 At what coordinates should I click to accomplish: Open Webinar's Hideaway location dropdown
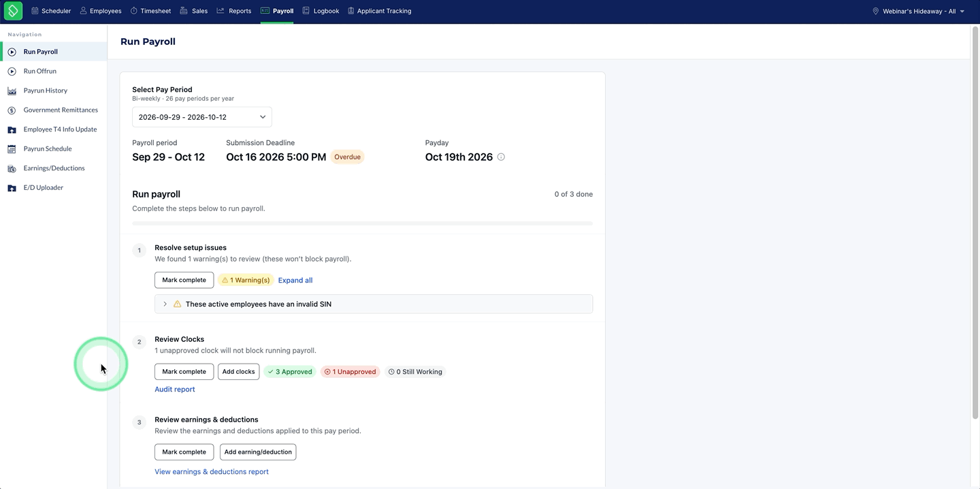pyautogui.click(x=919, y=11)
